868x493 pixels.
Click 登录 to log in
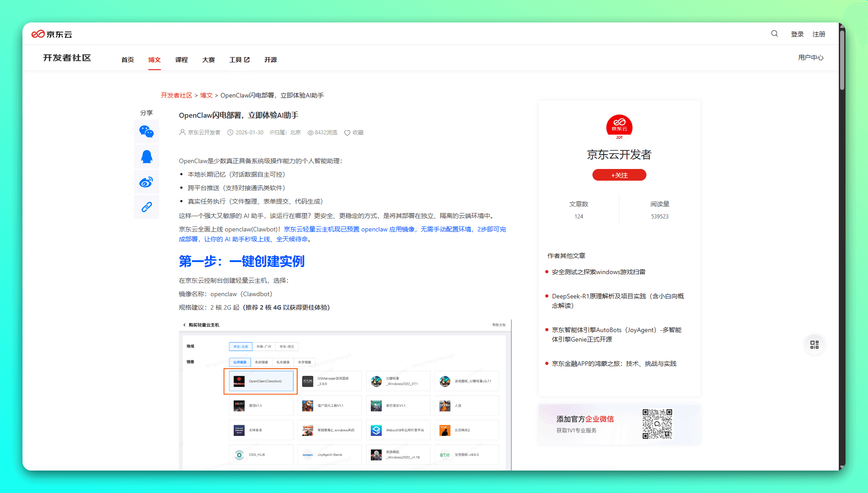click(797, 34)
